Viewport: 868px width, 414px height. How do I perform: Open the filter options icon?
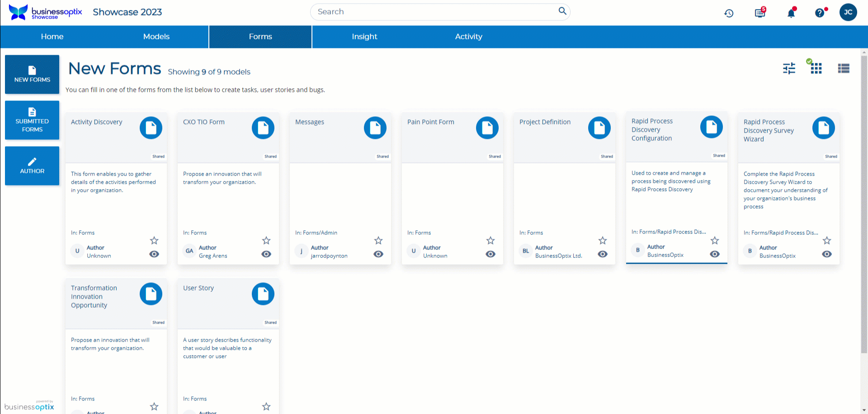coord(788,68)
